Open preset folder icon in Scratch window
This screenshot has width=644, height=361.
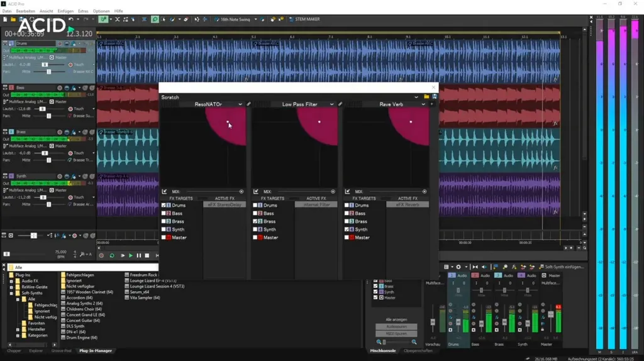coord(426,97)
